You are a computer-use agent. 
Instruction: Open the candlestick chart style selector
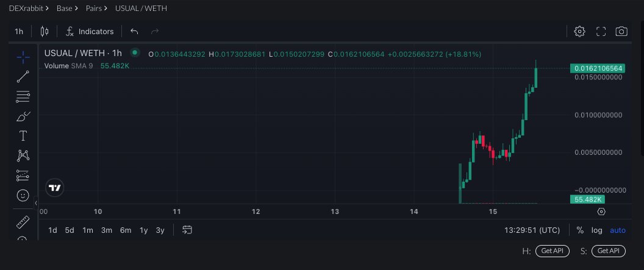pyautogui.click(x=45, y=31)
